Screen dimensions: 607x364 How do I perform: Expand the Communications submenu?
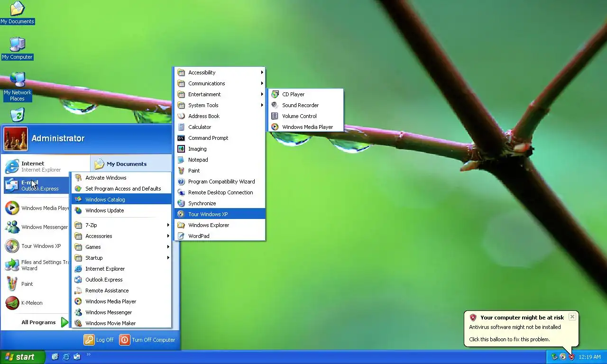click(220, 83)
